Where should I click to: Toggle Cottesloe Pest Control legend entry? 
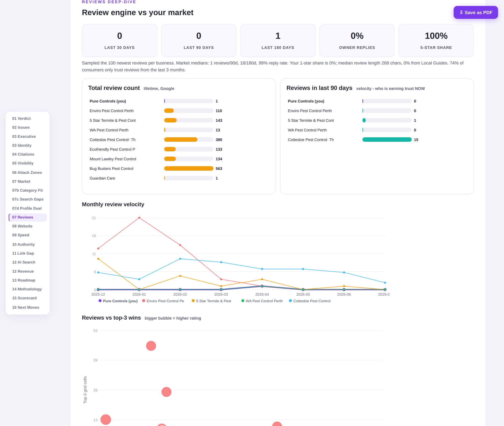(x=310, y=301)
